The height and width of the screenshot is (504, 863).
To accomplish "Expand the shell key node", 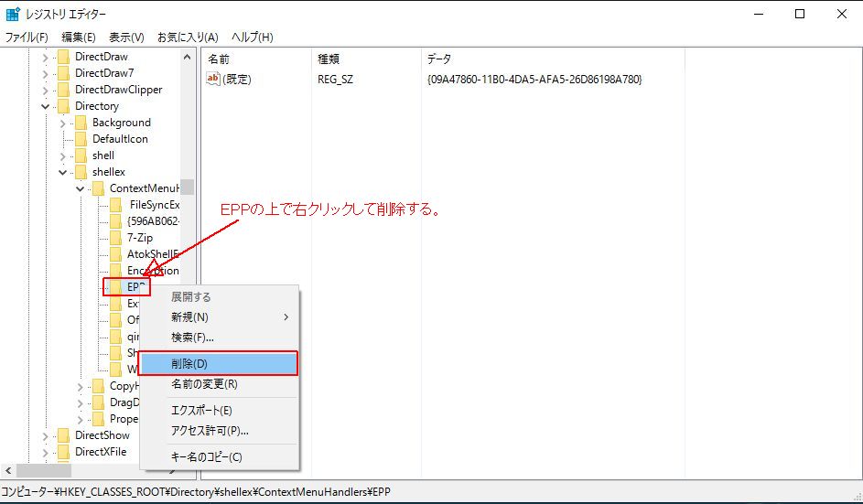I will coord(63,155).
